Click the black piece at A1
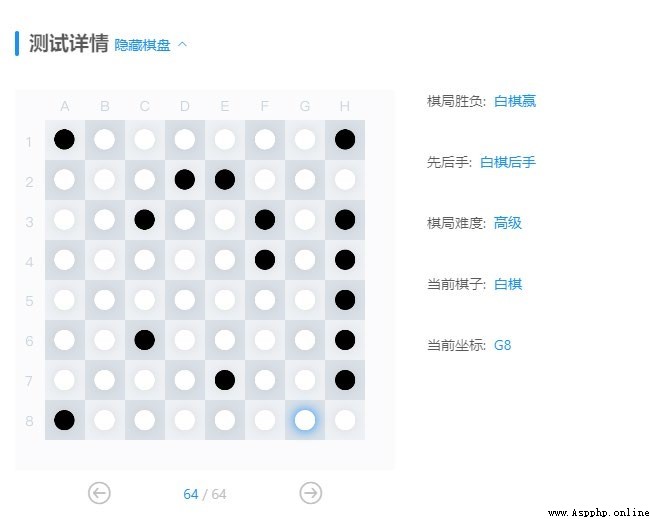The width and height of the screenshot is (650, 519). [64, 139]
